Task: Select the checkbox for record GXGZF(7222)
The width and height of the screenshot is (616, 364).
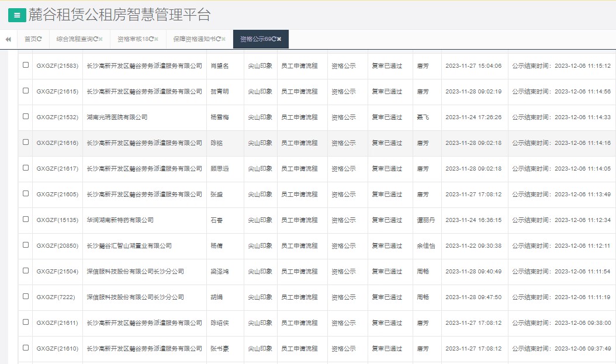Action: [x=25, y=297]
